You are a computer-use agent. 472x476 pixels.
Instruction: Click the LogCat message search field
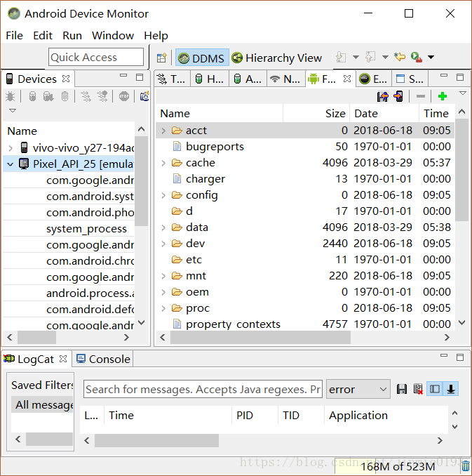tap(203, 389)
